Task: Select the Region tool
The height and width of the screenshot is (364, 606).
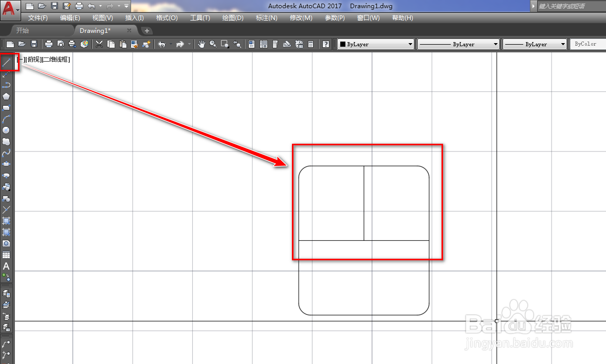Action: pyautogui.click(x=6, y=243)
